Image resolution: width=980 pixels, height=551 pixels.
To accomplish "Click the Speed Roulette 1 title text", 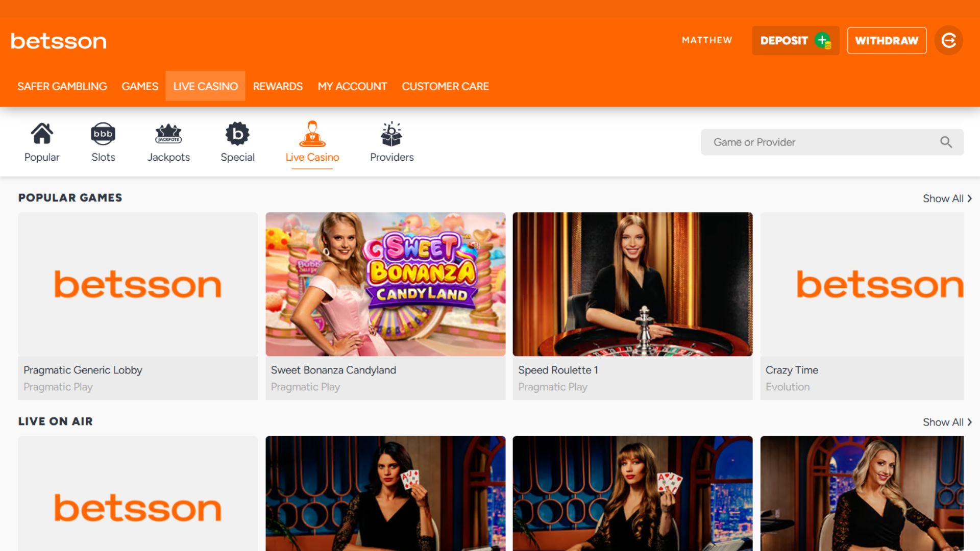I will [558, 370].
